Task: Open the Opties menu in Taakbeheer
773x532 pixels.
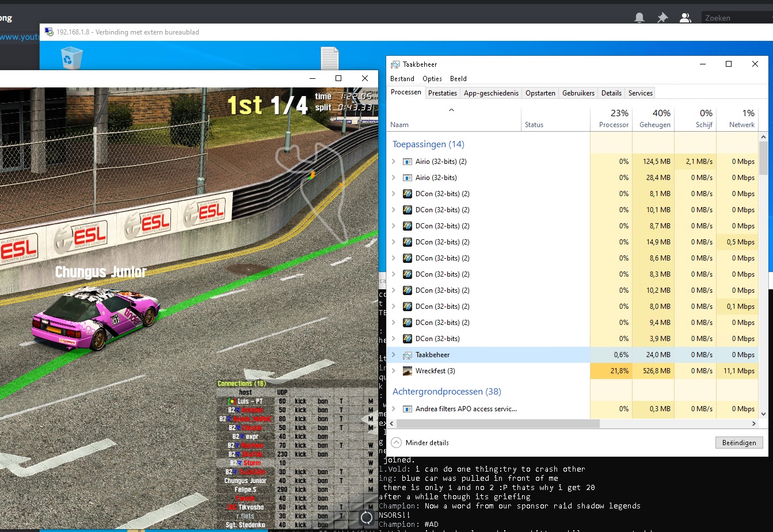Action: [x=432, y=79]
